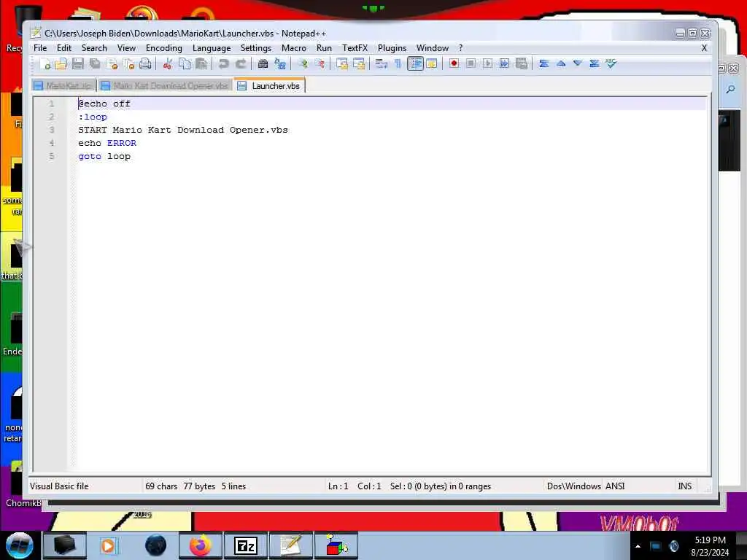Open the Language menu
Viewport: 747px width, 560px height.
pyautogui.click(x=212, y=48)
